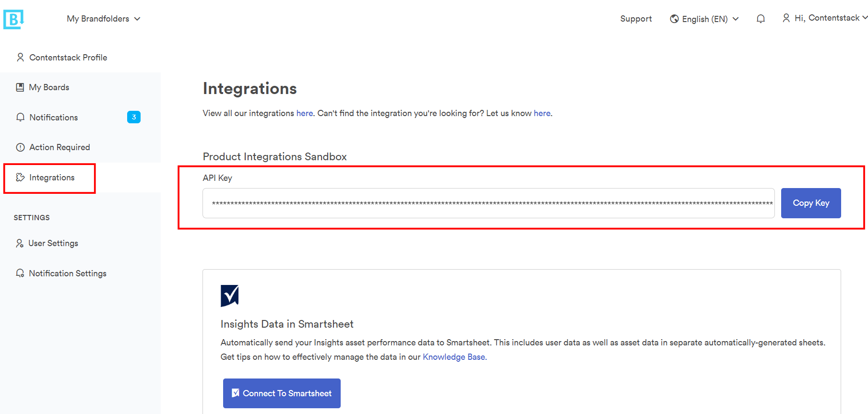This screenshot has width=868, height=414.
Task: Open the Knowledge Base link
Action: coord(454,357)
